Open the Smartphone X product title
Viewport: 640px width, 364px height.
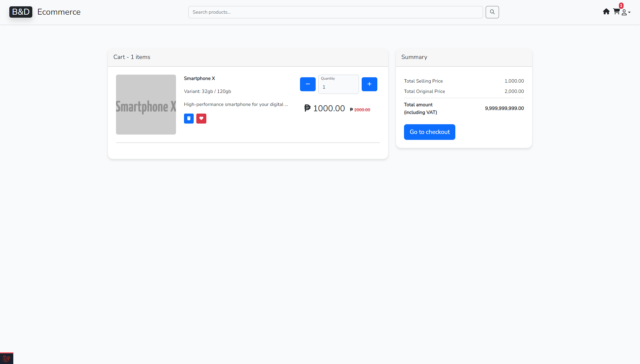pos(199,79)
